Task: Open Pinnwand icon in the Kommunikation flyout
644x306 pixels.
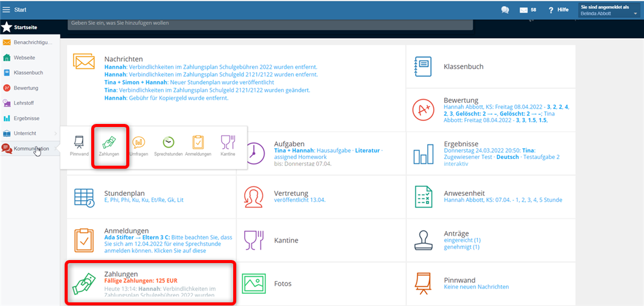Action: tap(79, 146)
